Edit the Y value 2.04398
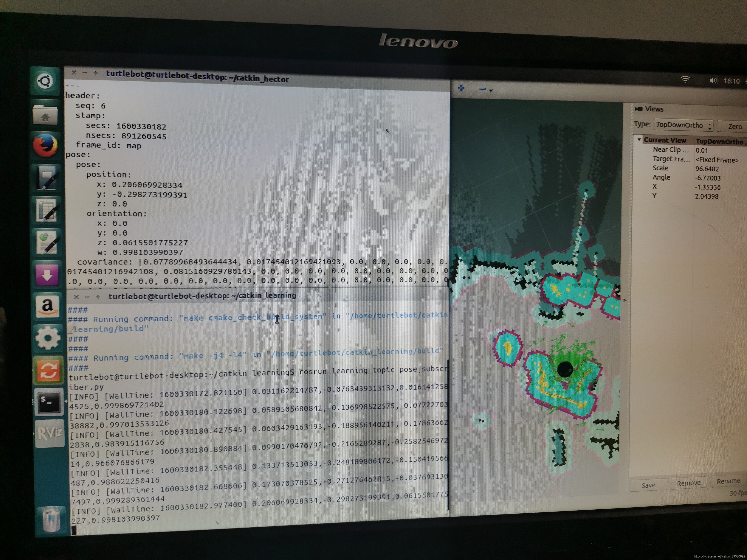Screen dimensions: 747x560 click(706, 196)
